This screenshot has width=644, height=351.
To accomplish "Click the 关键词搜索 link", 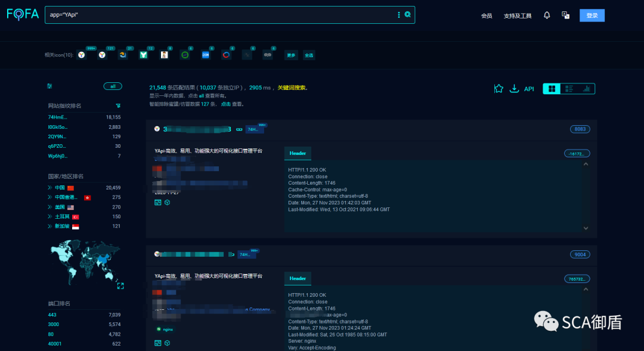I will tap(292, 88).
